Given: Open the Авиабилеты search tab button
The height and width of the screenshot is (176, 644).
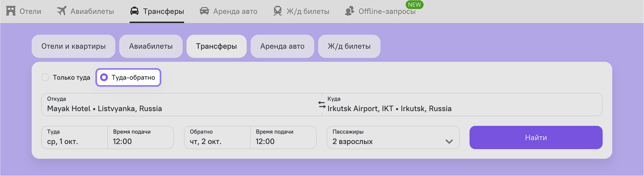Looking at the screenshot, I should pyautogui.click(x=150, y=46).
